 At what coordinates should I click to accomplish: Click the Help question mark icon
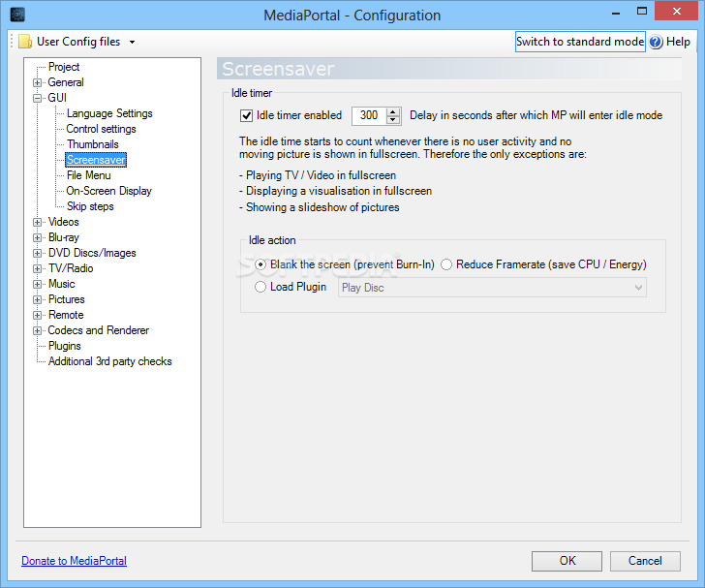click(x=656, y=42)
